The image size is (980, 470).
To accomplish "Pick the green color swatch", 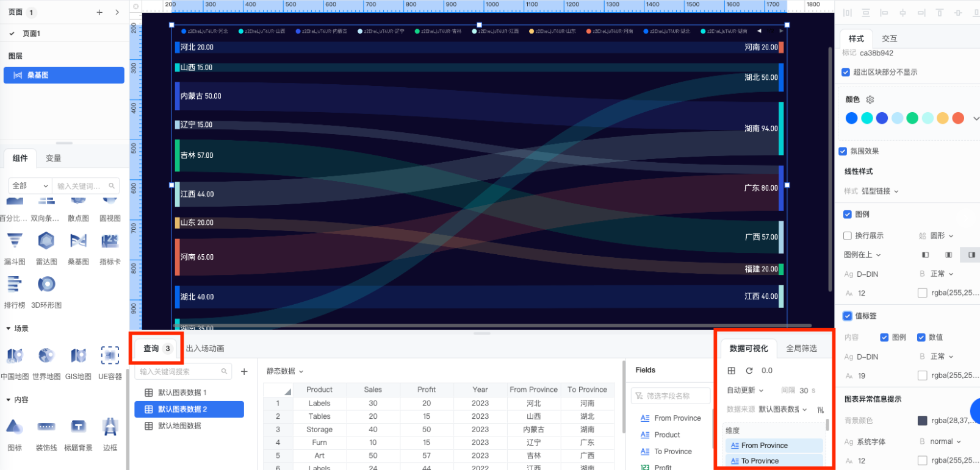I will [x=912, y=118].
